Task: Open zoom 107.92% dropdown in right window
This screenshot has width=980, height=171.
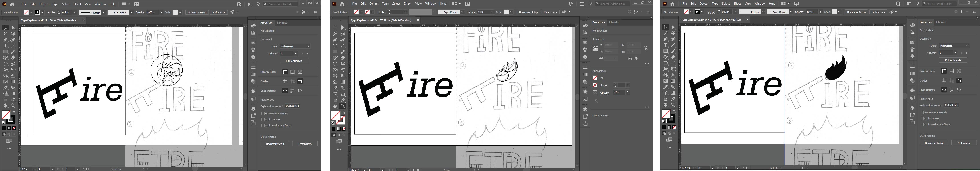Action: coord(694,168)
